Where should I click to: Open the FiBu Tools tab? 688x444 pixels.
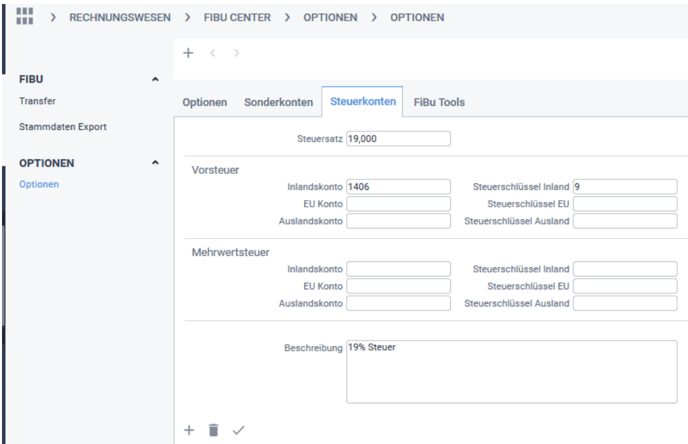tap(439, 103)
